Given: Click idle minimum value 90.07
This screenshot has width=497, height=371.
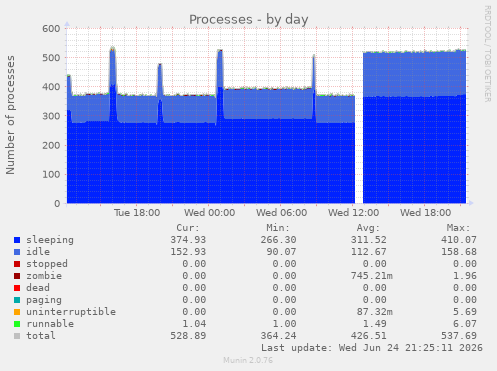Looking at the screenshot, I should (281, 252).
